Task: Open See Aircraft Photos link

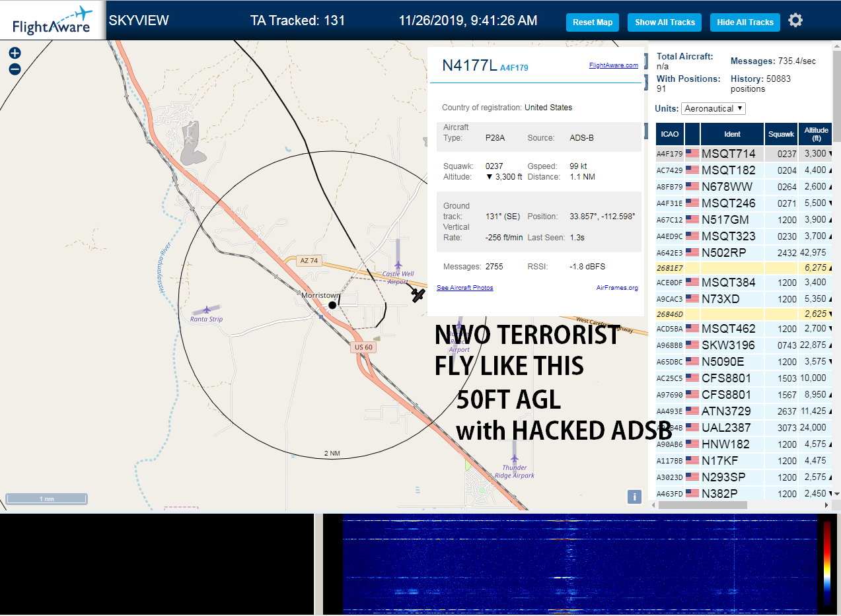Action: (x=464, y=288)
